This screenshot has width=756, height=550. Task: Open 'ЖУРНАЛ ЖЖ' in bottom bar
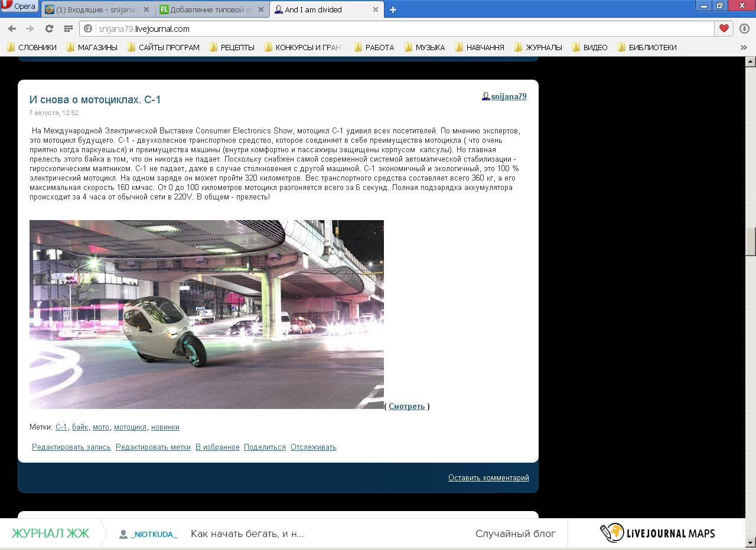point(51,533)
